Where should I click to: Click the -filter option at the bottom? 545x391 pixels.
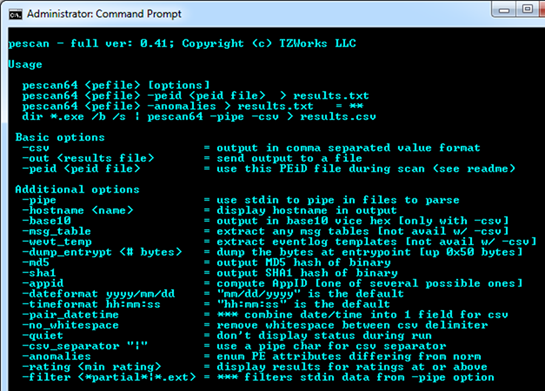tap(109, 377)
